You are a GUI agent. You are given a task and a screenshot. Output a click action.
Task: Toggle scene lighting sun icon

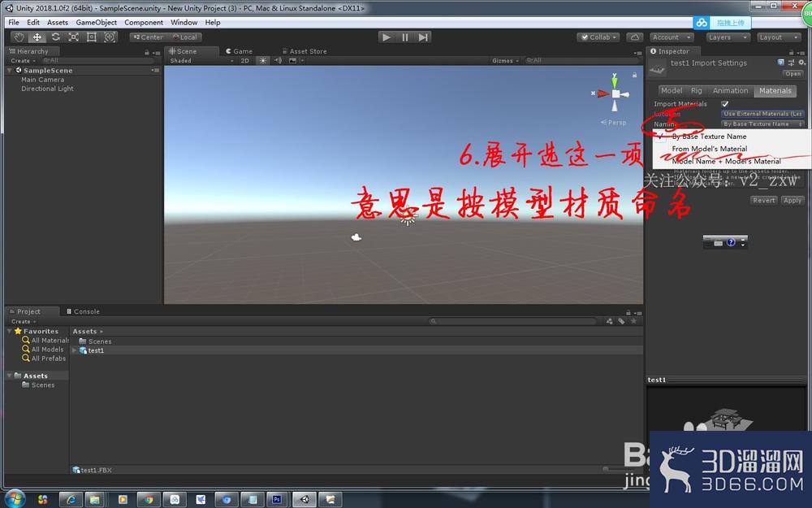pyautogui.click(x=263, y=61)
